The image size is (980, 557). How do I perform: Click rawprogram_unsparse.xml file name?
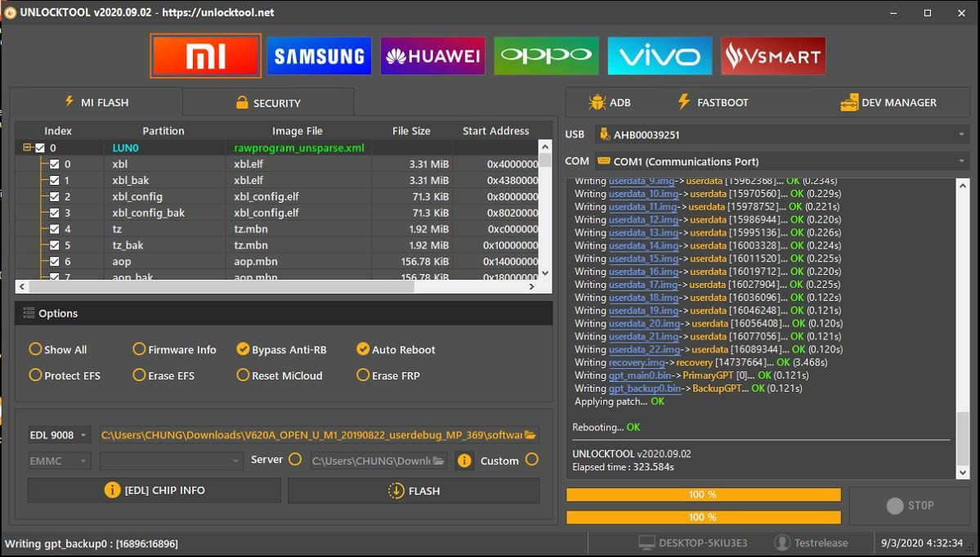pos(299,148)
